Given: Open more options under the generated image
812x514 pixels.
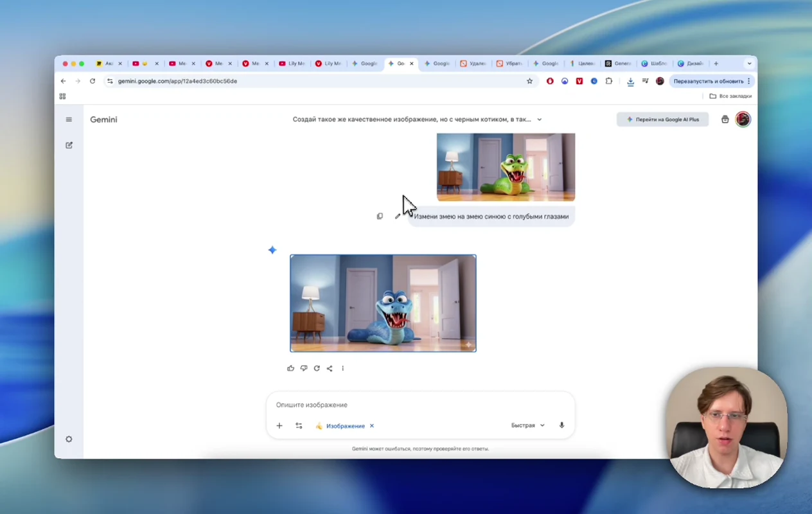Looking at the screenshot, I should pyautogui.click(x=343, y=368).
